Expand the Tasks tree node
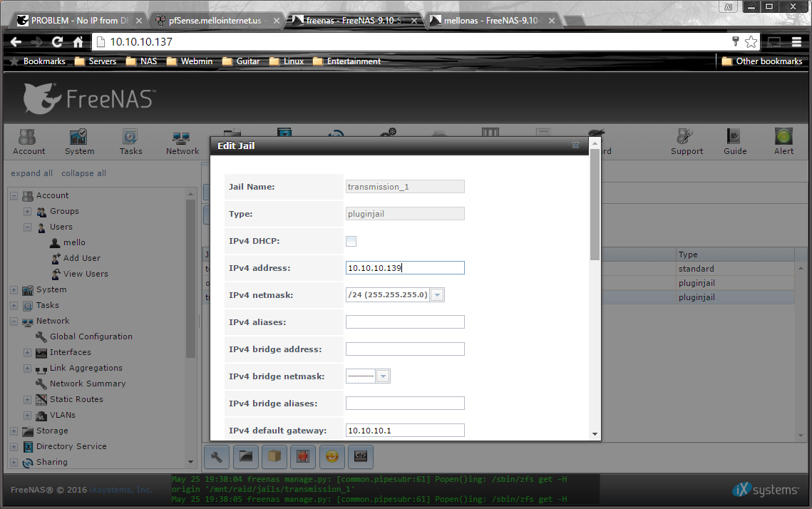The image size is (812, 509). click(14, 306)
